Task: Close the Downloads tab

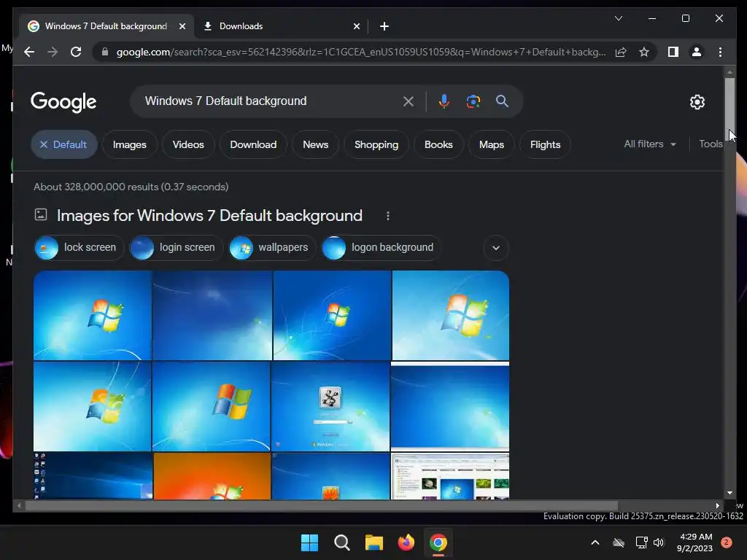Action: [x=356, y=26]
